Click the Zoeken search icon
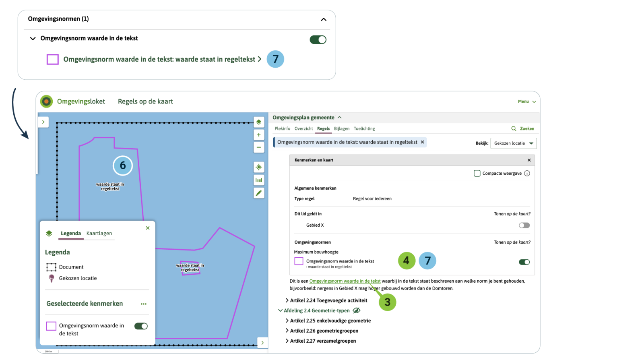 514,128
